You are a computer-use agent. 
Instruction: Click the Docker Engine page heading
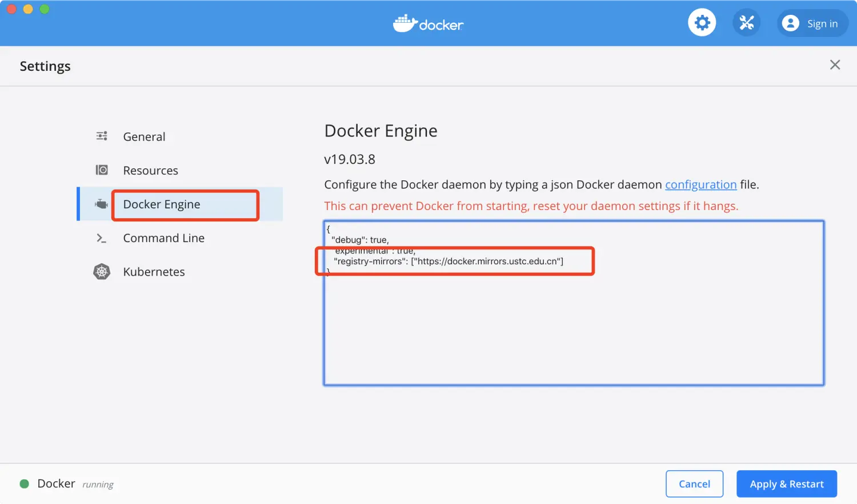[x=381, y=131]
